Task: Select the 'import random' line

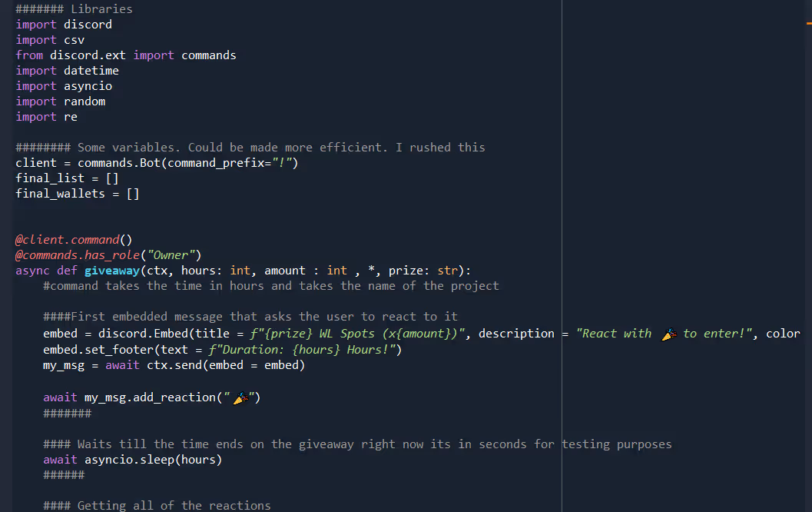Action: pyautogui.click(x=61, y=101)
